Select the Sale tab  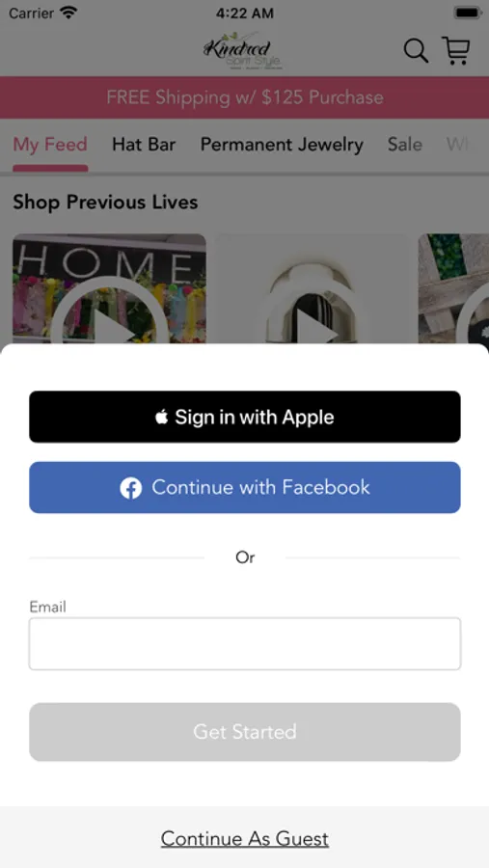[x=405, y=145]
